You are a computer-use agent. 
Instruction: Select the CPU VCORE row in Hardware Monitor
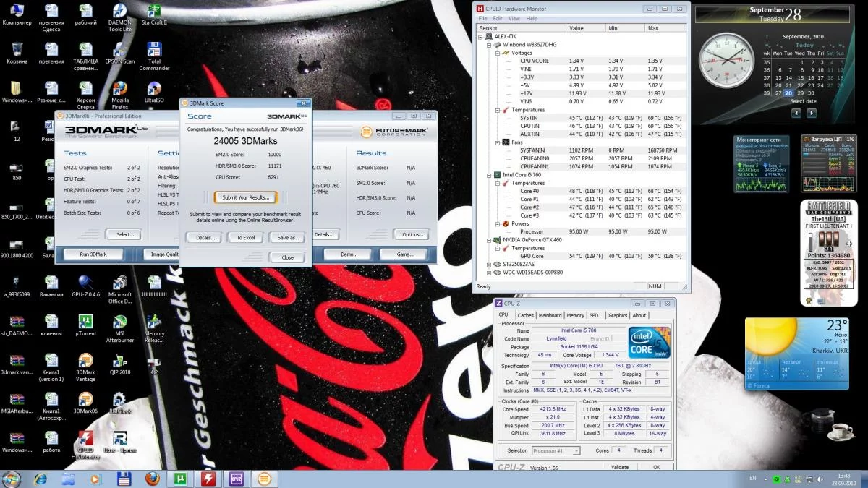(581, 61)
